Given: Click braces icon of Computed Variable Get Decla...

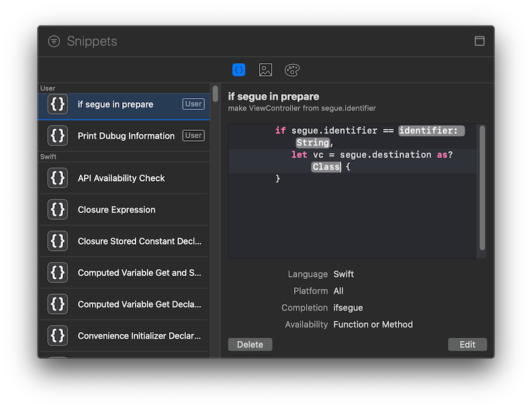Looking at the screenshot, I should tap(58, 305).
